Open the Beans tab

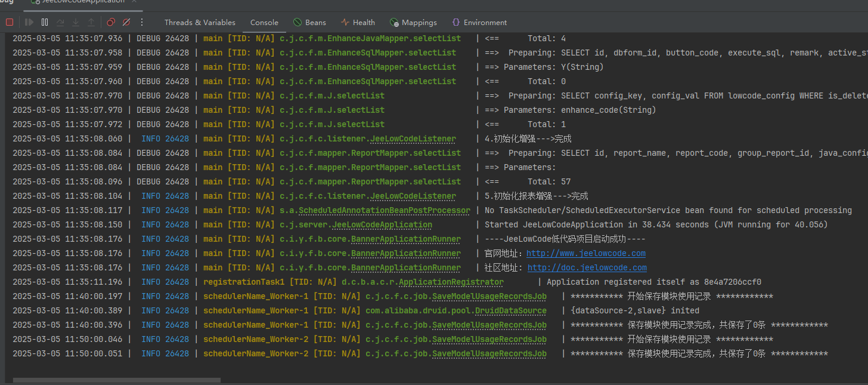click(309, 23)
